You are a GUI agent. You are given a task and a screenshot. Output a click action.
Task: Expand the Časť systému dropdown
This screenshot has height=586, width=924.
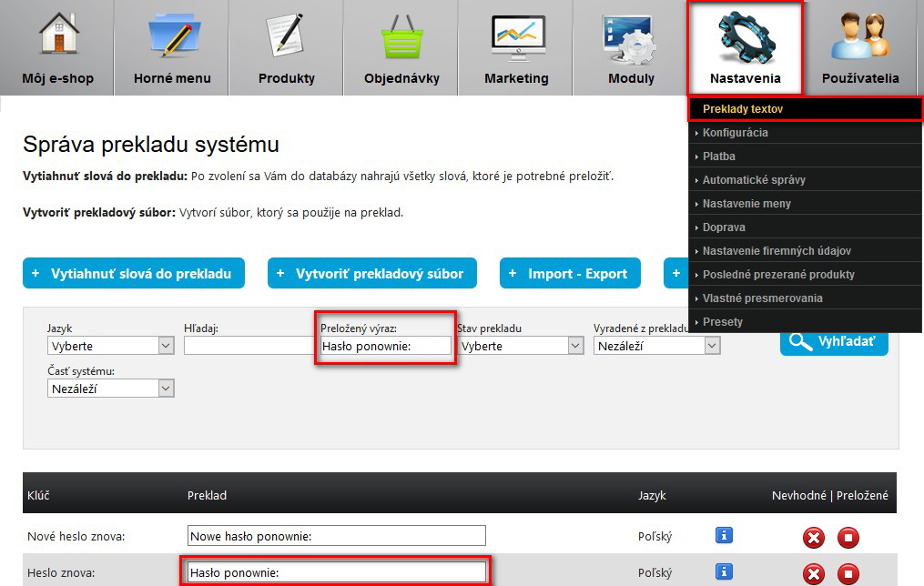click(110, 389)
